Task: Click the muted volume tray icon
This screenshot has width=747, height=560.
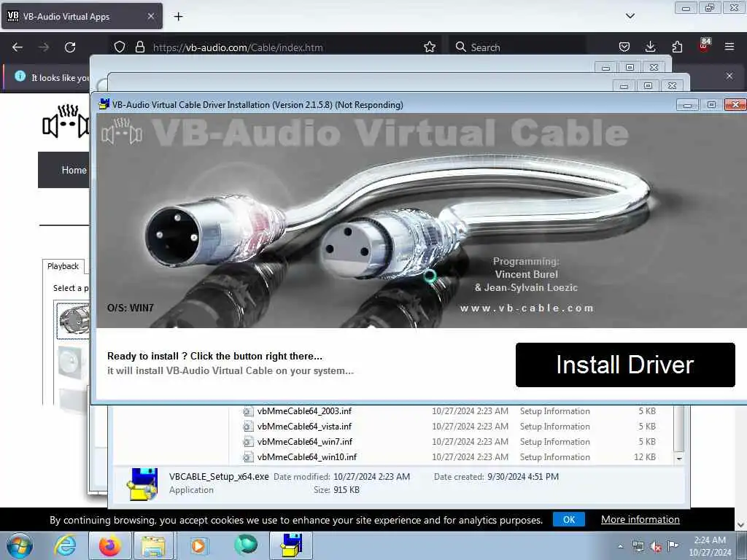Action: 656,547
